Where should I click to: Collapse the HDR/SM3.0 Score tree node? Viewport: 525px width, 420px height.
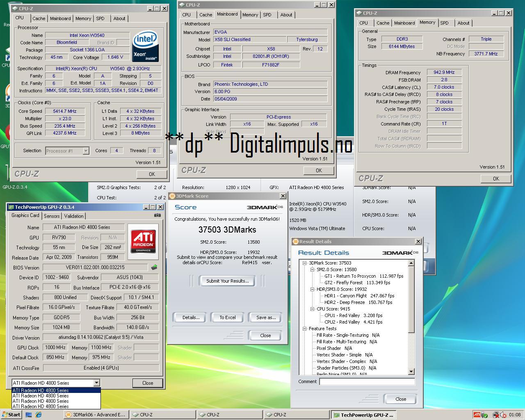(x=312, y=289)
